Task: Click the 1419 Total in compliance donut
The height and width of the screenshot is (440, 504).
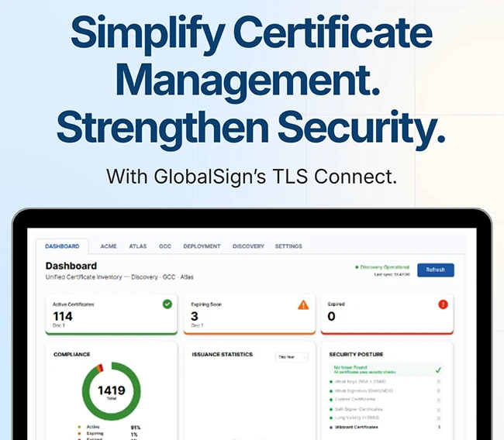Action: coord(111,392)
